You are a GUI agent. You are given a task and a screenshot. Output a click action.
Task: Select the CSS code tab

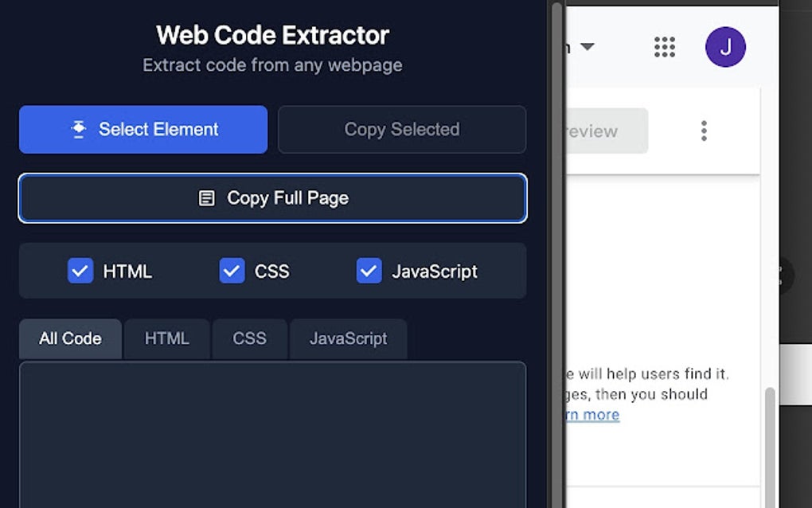pos(249,338)
